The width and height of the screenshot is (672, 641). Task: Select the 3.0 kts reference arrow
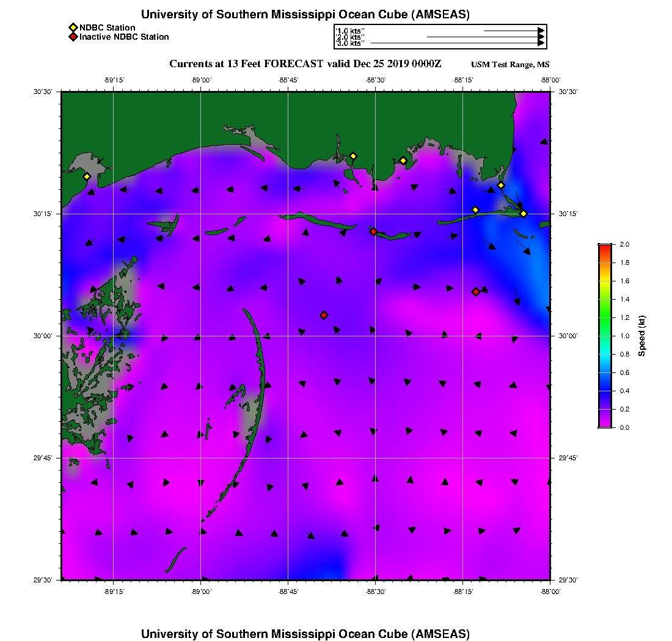pyautogui.click(x=457, y=43)
